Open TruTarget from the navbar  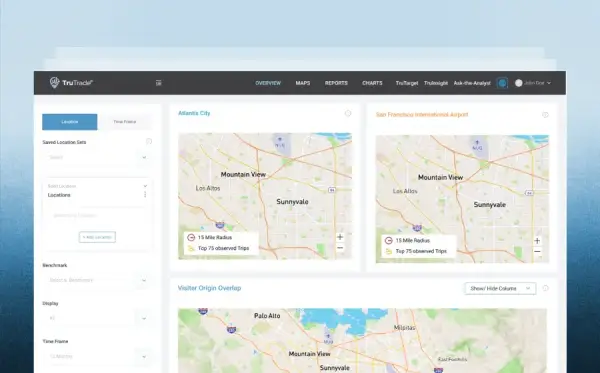click(407, 83)
